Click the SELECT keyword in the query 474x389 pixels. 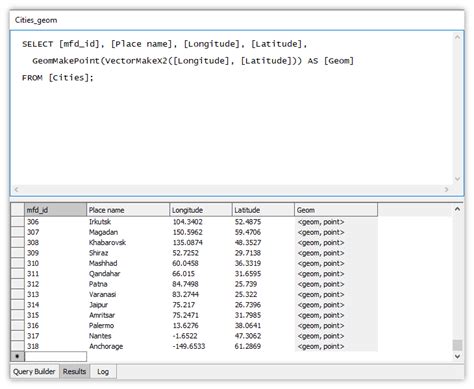37,44
